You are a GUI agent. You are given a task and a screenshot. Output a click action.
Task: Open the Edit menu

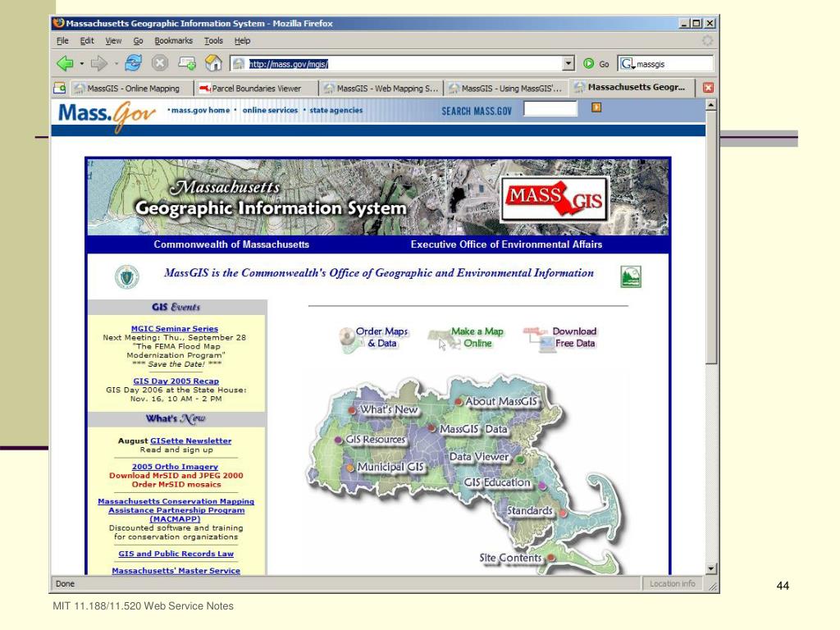click(87, 41)
